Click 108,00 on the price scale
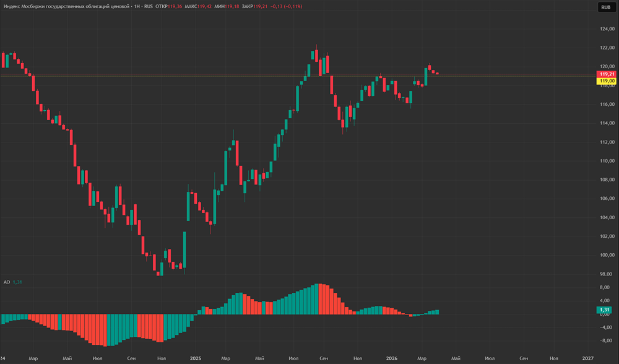This screenshot has height=364, width=619. [607, 180]
